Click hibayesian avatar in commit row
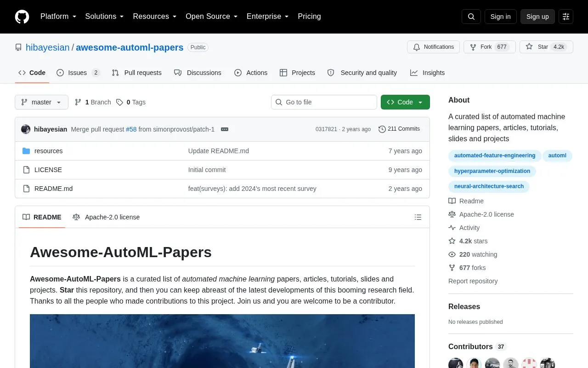 26,129
